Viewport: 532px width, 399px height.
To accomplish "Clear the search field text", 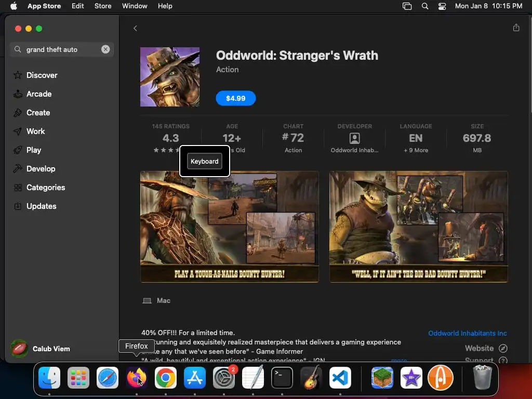I will [x=105, y=49].
